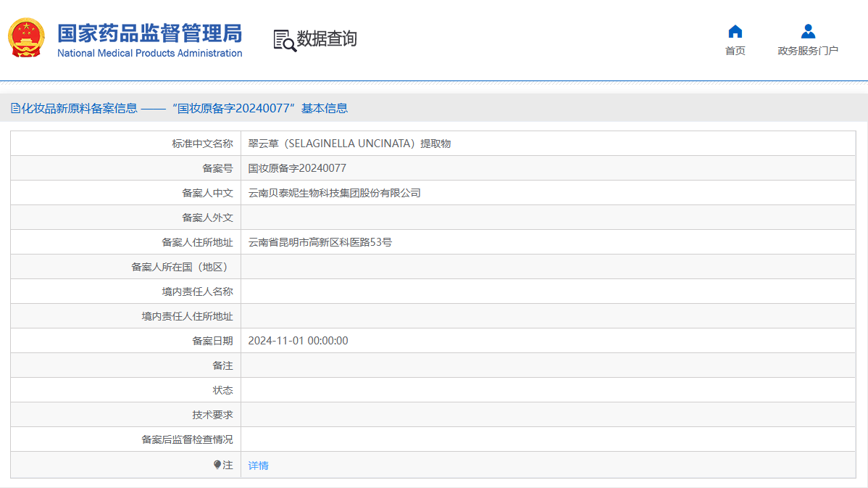
Task: Click the 备案后监督检查情况 row label
Action: (x=187, y=439)
